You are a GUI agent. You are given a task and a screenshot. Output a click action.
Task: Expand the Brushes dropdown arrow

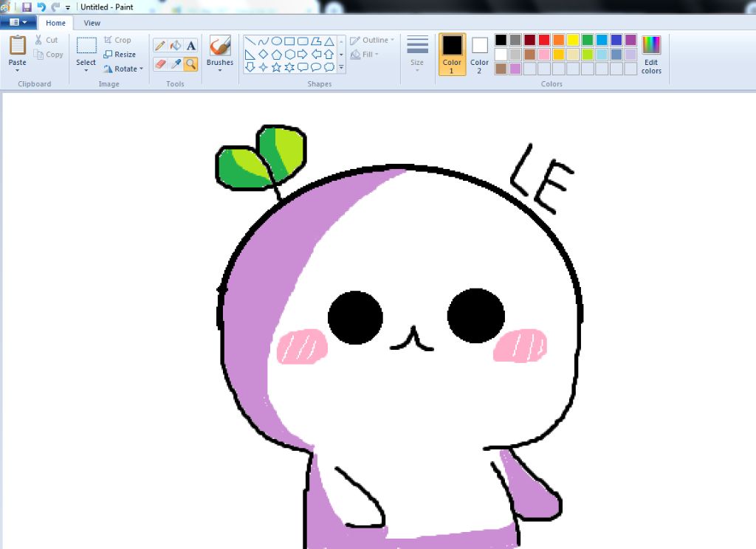point(220,70)
